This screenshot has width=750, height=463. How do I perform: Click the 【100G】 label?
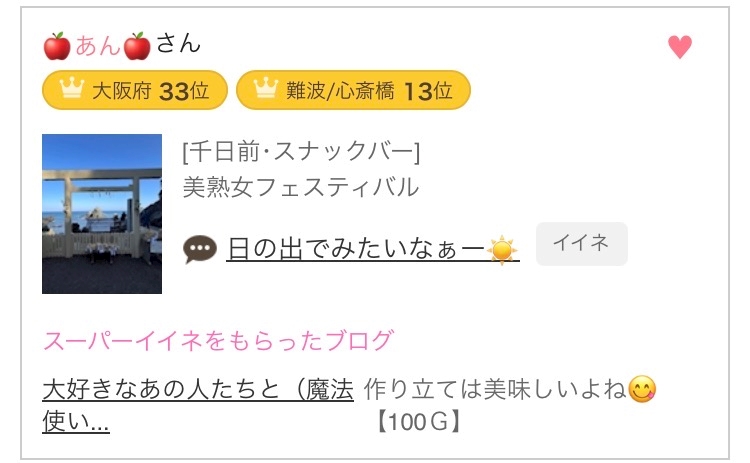(x=420, y=422)
